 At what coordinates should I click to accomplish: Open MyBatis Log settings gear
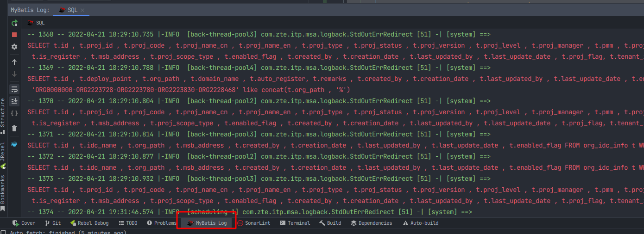[x=14, y=47]
